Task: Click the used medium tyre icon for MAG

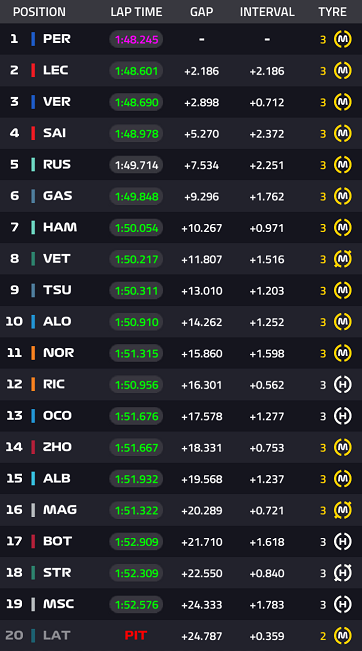Action: (x=342, y=510)
